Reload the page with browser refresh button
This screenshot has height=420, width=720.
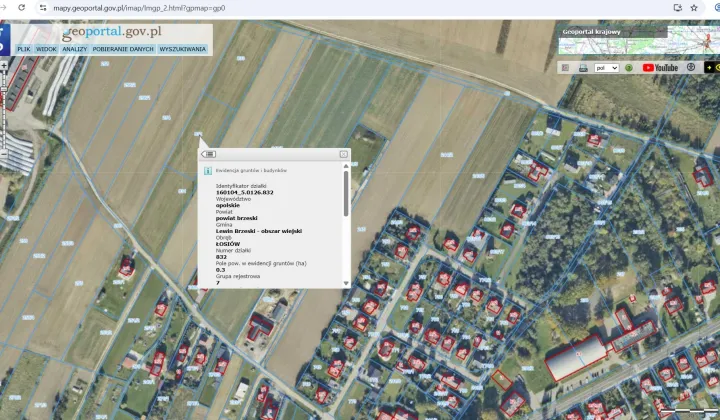22,8
